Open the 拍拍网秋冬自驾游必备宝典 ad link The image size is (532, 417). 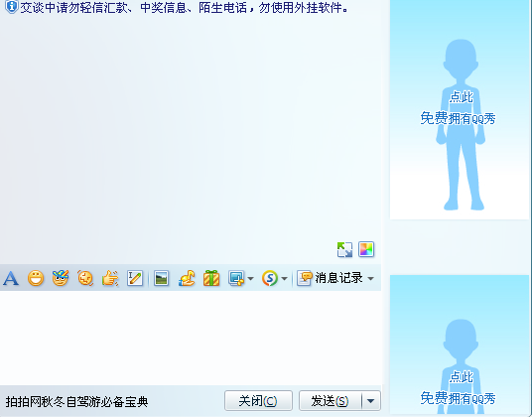pos(77,402)
